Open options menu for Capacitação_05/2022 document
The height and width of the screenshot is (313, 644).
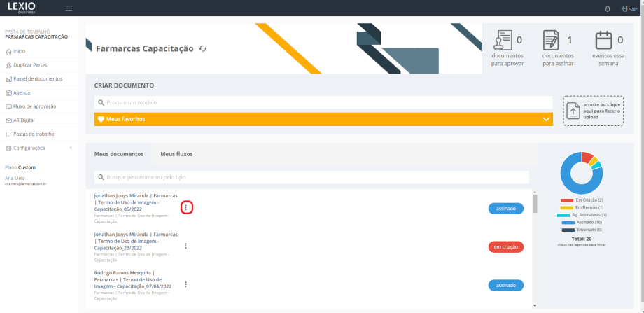click(185, 207)
